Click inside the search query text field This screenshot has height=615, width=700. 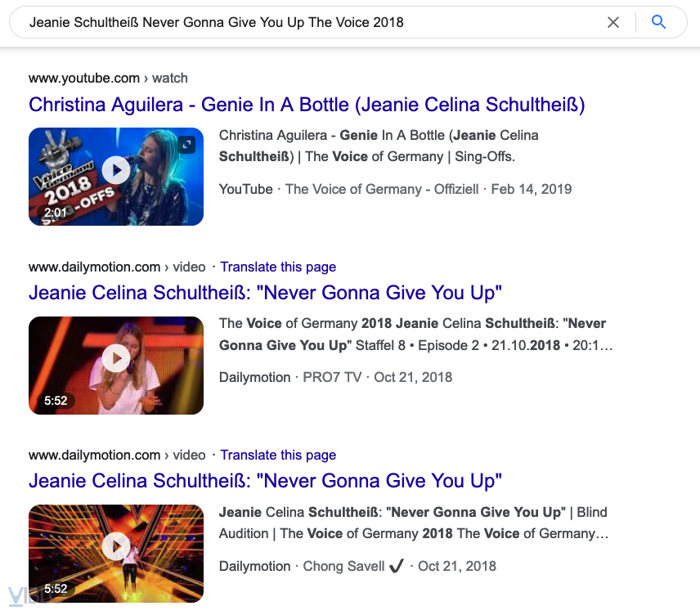click(311, 23)
